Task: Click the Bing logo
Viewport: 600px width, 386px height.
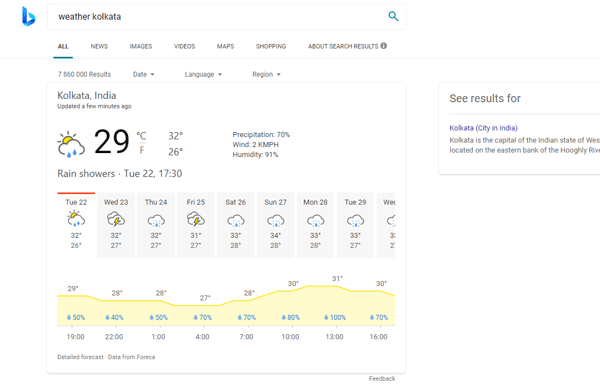Action: [28, 16]
